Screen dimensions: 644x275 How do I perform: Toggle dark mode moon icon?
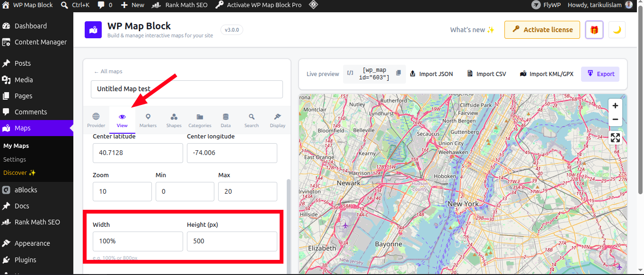(617, 29)
